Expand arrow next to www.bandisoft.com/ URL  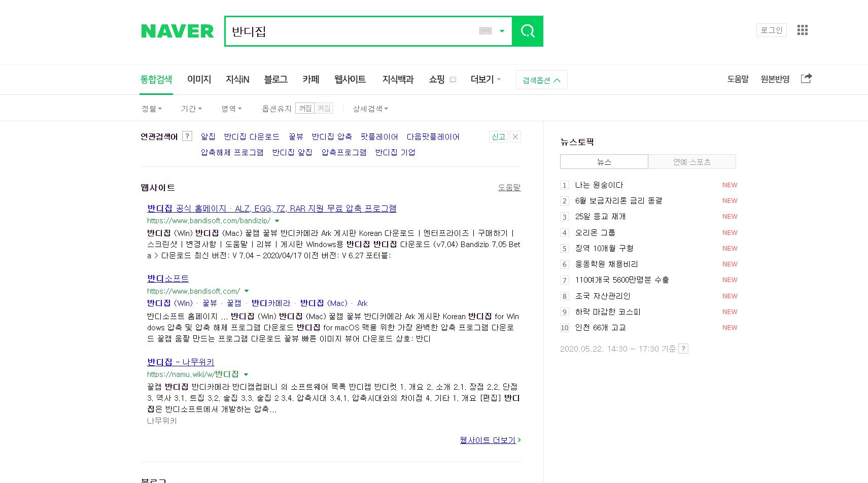coord(247,291)
